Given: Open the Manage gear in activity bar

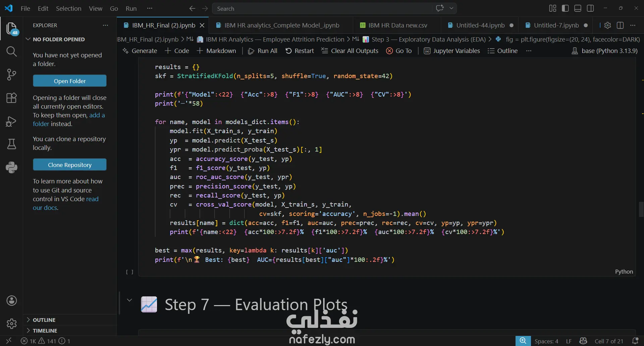Looking at the screenshot, I should 11,324.
